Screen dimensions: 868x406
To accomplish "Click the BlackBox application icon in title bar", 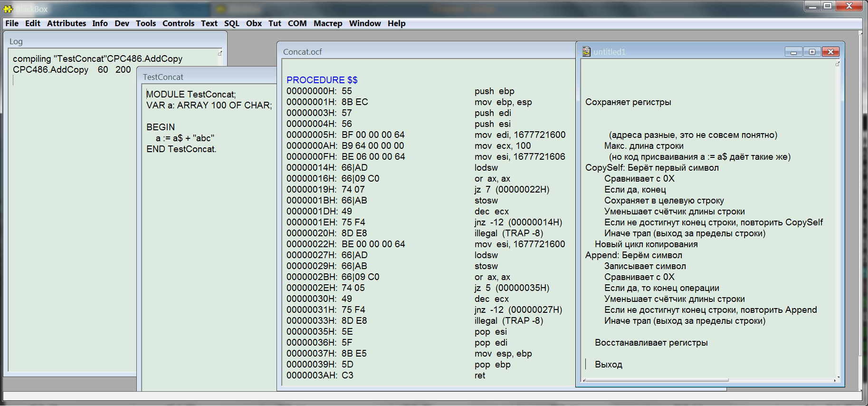I will [8, 9].
